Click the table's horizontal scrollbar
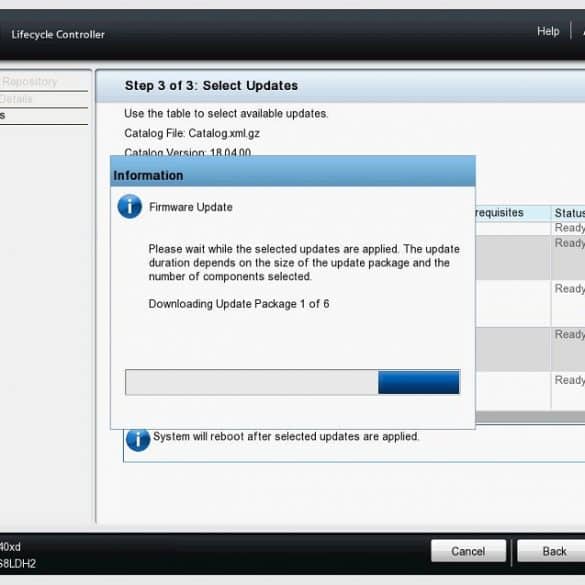 (x=530, y=417)
